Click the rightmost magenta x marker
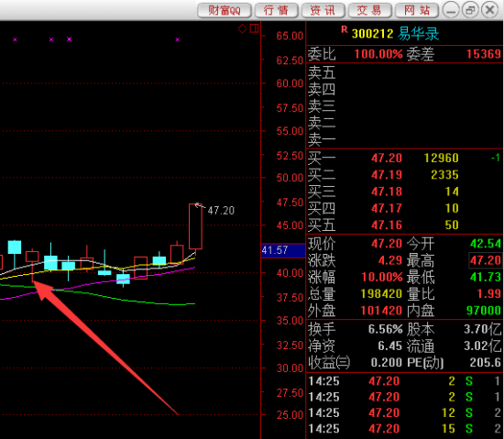Viewport: 504px width, 439px height. coord(178,39)
